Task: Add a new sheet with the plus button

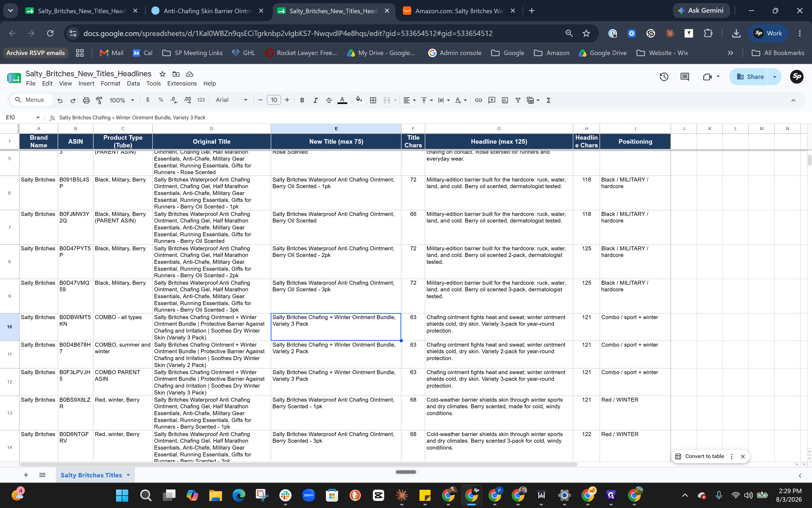Action: 26,475
